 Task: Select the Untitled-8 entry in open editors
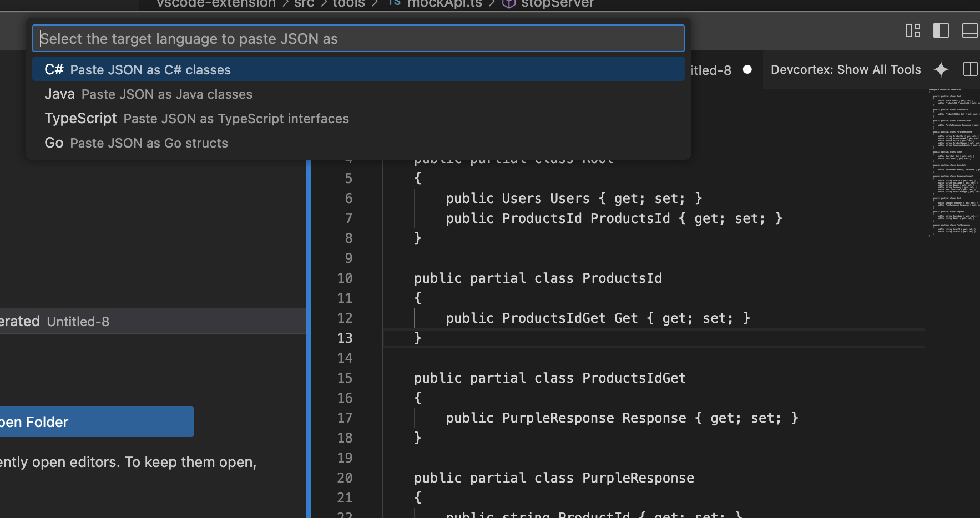tap(153, 321)
